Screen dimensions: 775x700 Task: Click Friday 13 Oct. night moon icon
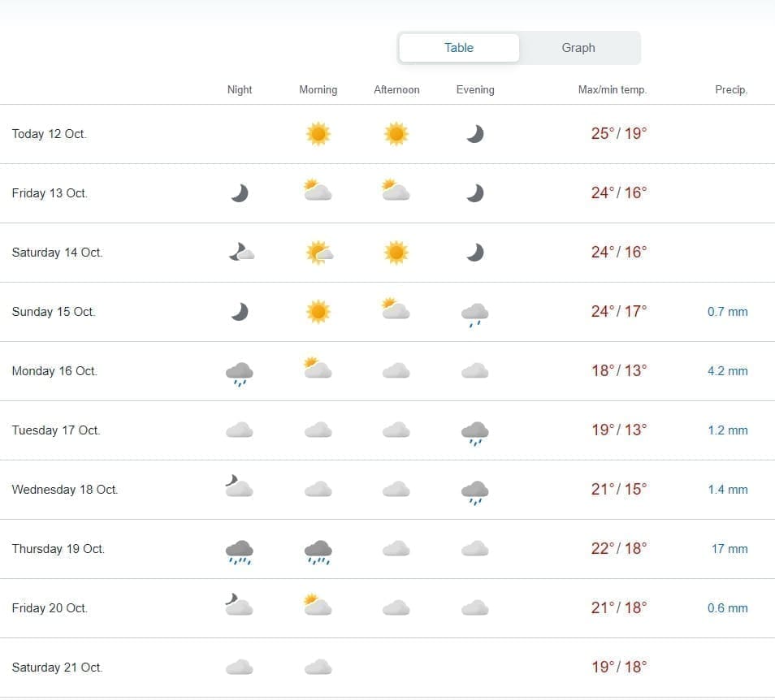pyautogui.click(x=239, y=193)
